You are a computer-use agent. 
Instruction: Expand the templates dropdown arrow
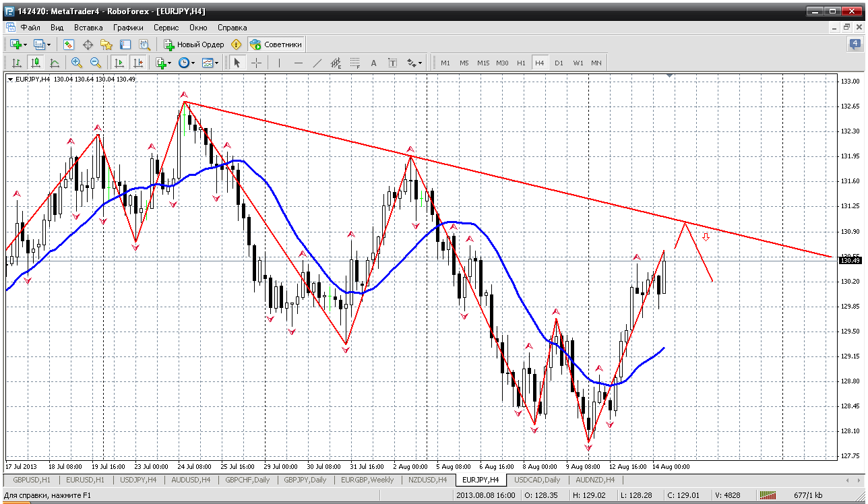[217, 63]
